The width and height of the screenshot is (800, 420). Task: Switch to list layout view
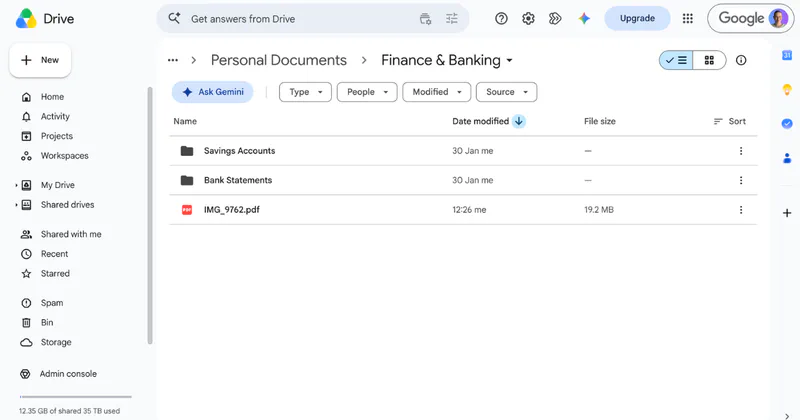click(676, 60)
